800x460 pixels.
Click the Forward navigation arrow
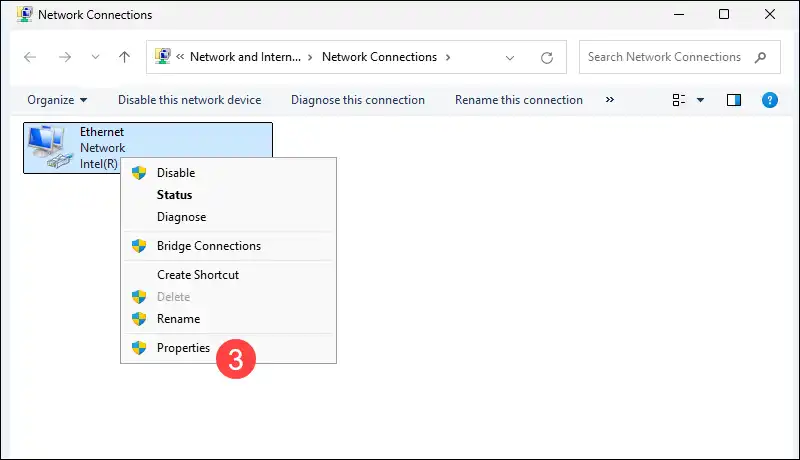tap(65, 57)
